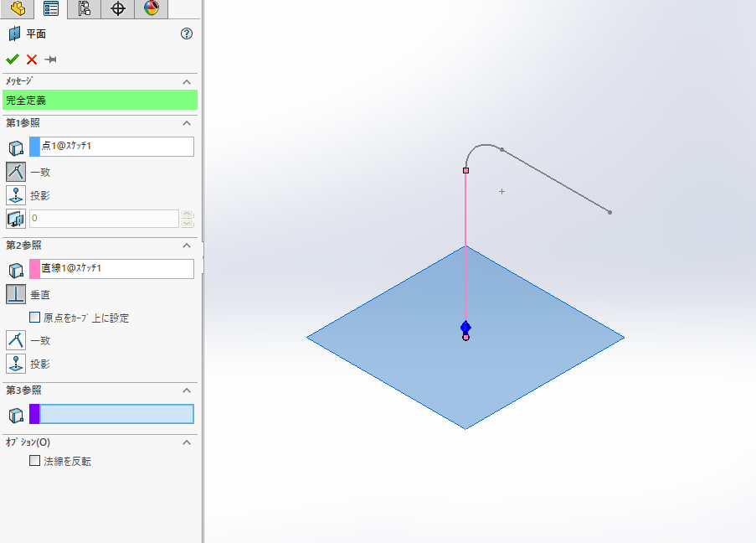The height and width of the screenshot is (543, 756).
Task: Toggle 垂直 constraint for 第2参照
Action: click(16, 294)
